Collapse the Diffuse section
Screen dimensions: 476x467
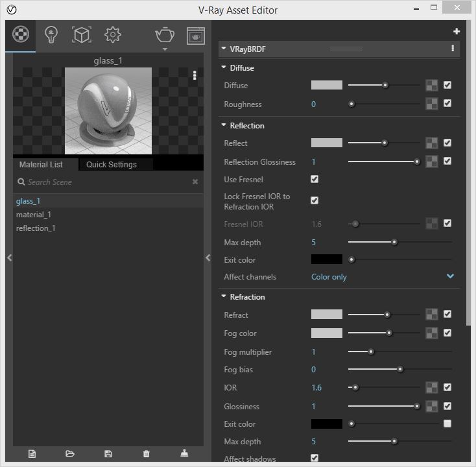click(224, 67)
